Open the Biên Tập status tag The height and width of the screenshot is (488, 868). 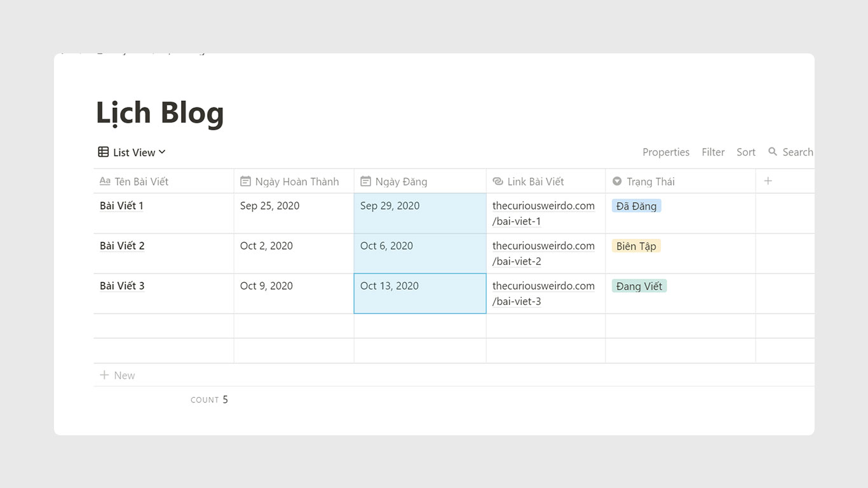coord(636,246)
